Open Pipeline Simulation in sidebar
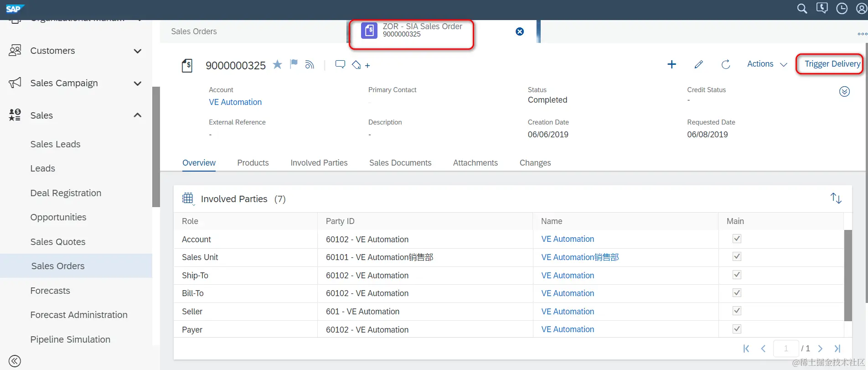Screen dimensions: 868x370 click(x=70, y=339)
